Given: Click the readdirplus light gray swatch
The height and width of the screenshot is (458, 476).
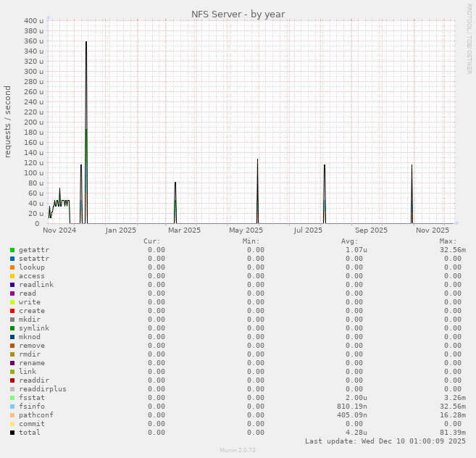Looking at the screenshot, I should [12, 389].
